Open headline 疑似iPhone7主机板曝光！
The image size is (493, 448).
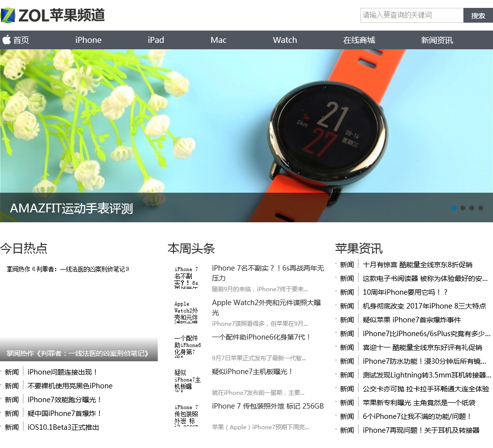coord(253,372)
